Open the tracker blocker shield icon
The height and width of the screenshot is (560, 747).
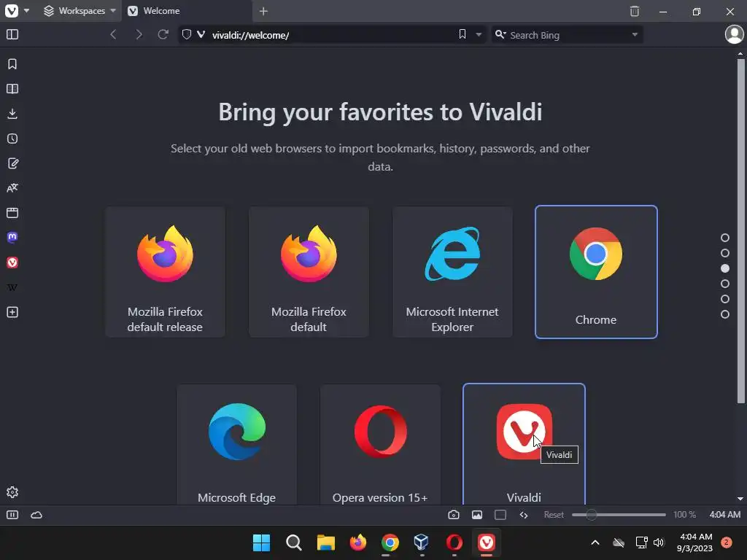(187, 35)
